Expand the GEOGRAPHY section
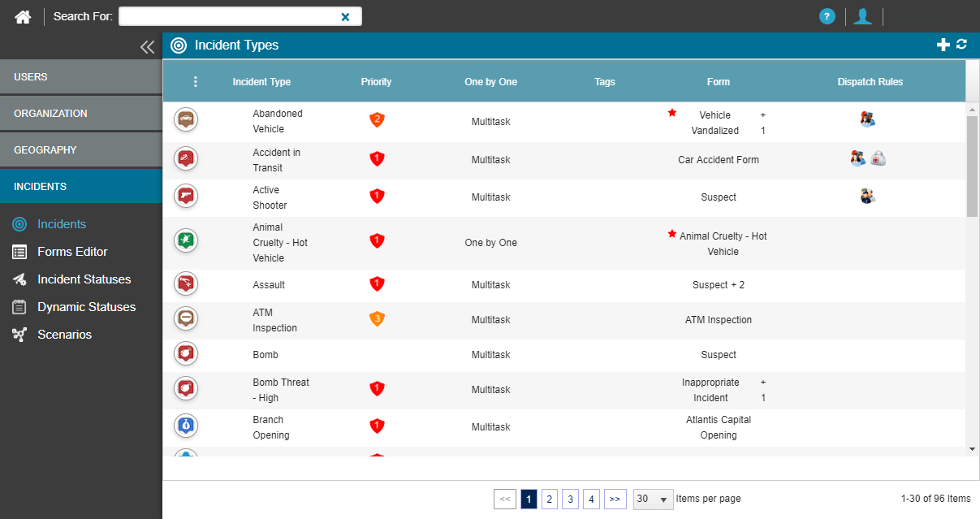 coord(81,149)
